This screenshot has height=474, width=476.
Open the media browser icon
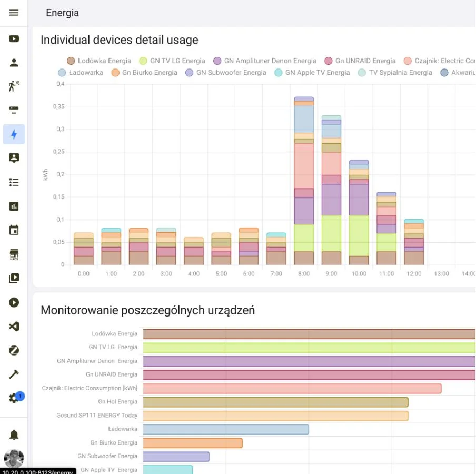pyautogui.click(x=14, y=279)
